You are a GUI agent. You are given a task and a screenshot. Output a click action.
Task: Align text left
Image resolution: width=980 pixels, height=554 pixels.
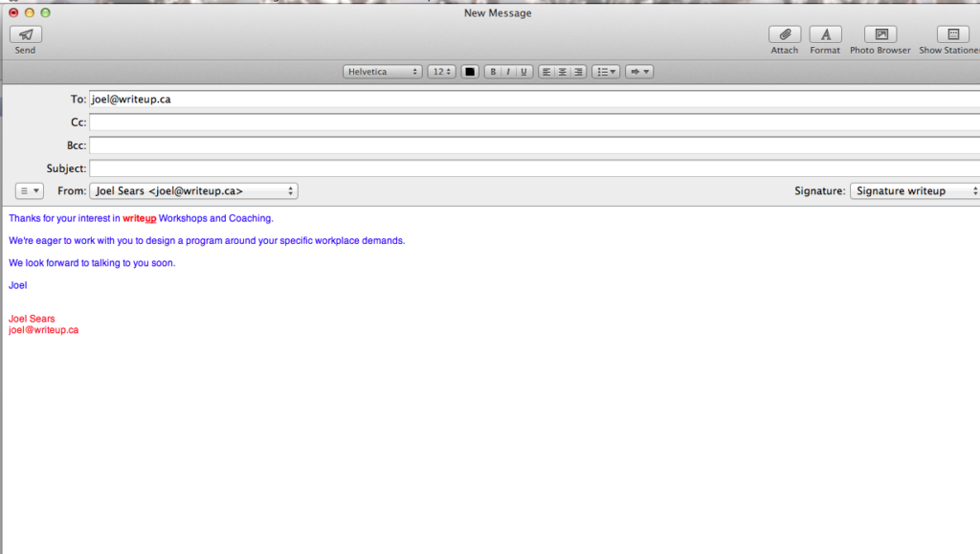pos(546,72)
